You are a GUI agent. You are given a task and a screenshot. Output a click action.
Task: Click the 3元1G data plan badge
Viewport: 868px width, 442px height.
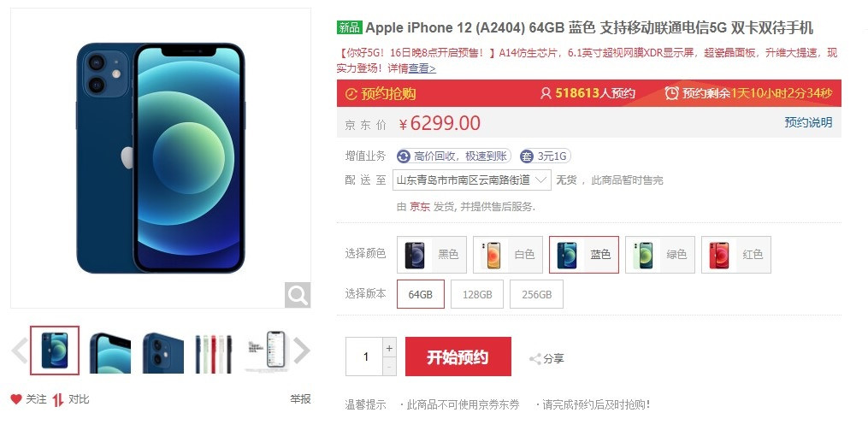[x=545, y=156]
